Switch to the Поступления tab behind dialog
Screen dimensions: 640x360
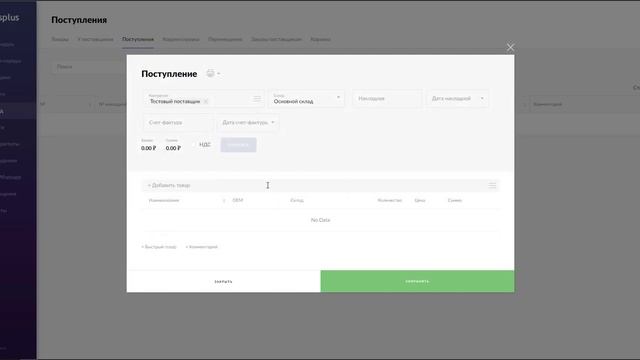pos(138,40)
